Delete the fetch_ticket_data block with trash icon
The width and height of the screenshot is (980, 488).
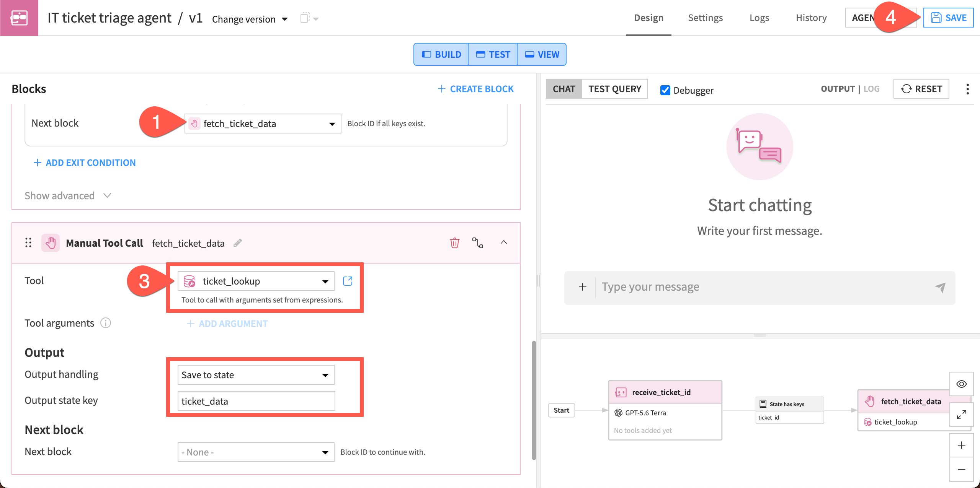[x=454, y=243]
